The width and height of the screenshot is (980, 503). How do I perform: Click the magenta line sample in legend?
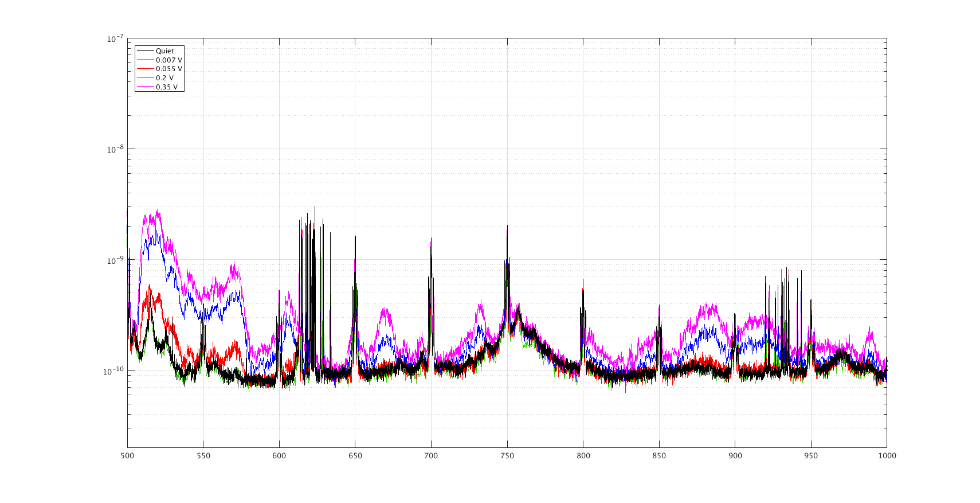pyautogui.click(x=146, y=87)
